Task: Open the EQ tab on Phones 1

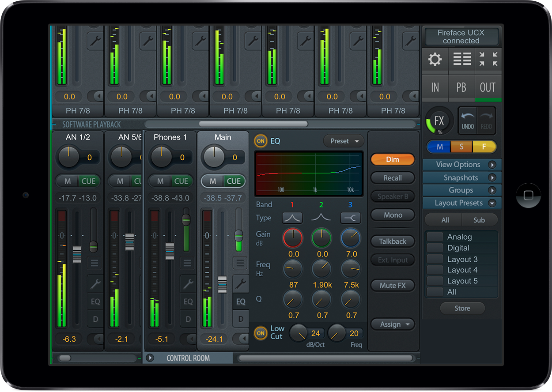Action: [188, 302]
